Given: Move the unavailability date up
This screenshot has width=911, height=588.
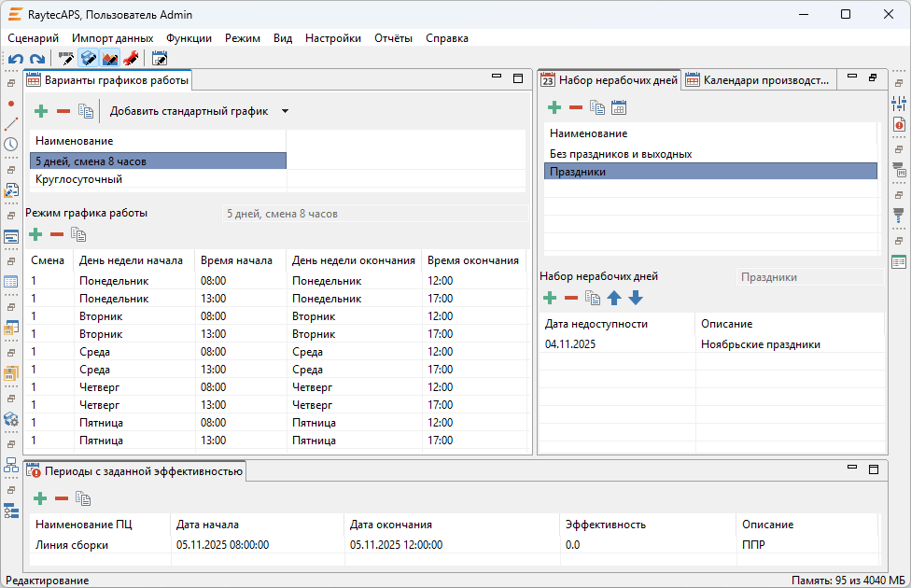Looking at the screenshot, I should (614, 298).
